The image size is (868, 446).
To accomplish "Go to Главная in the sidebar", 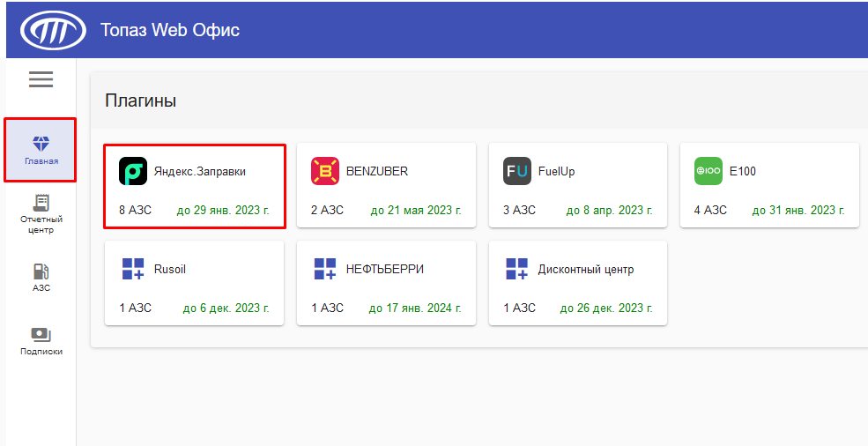I will pos(41,150).
